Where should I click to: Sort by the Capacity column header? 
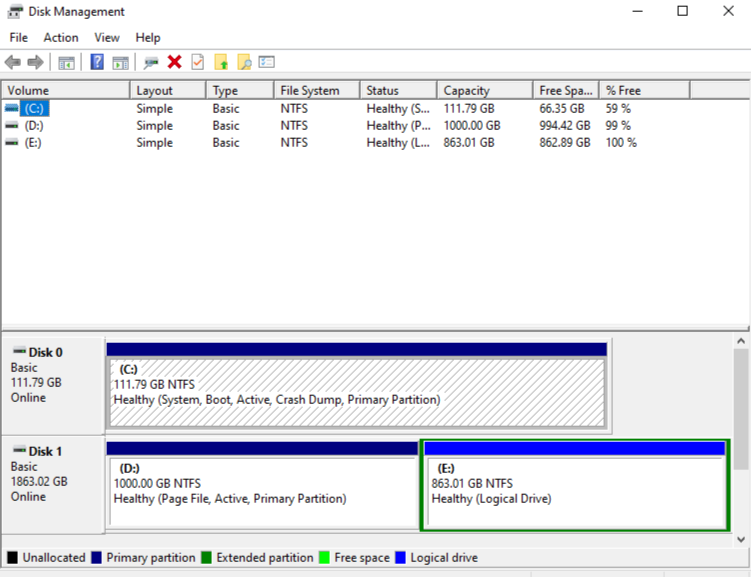(x=485, y=91)
